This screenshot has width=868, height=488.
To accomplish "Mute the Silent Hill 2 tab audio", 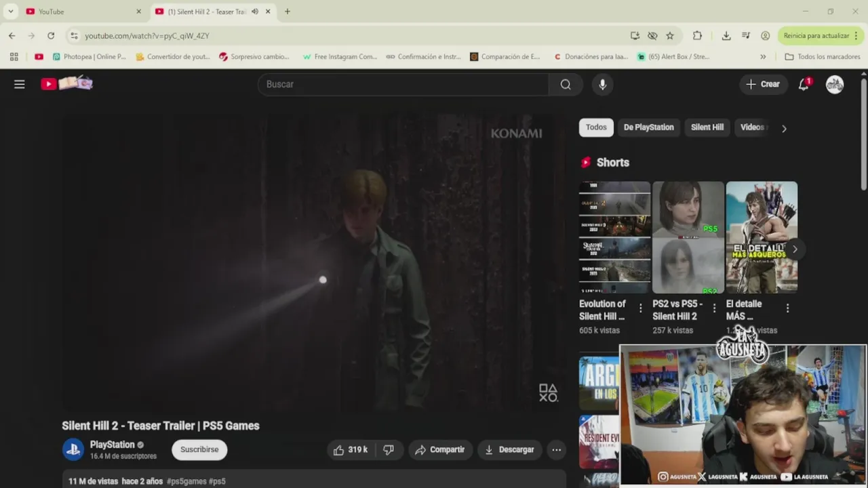I will pos(255,12).
